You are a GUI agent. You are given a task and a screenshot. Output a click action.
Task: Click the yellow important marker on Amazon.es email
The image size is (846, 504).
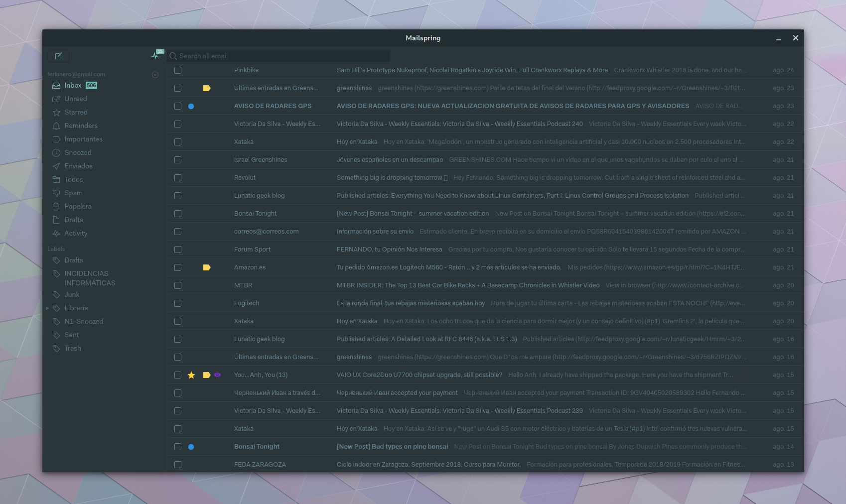(207, 267)
